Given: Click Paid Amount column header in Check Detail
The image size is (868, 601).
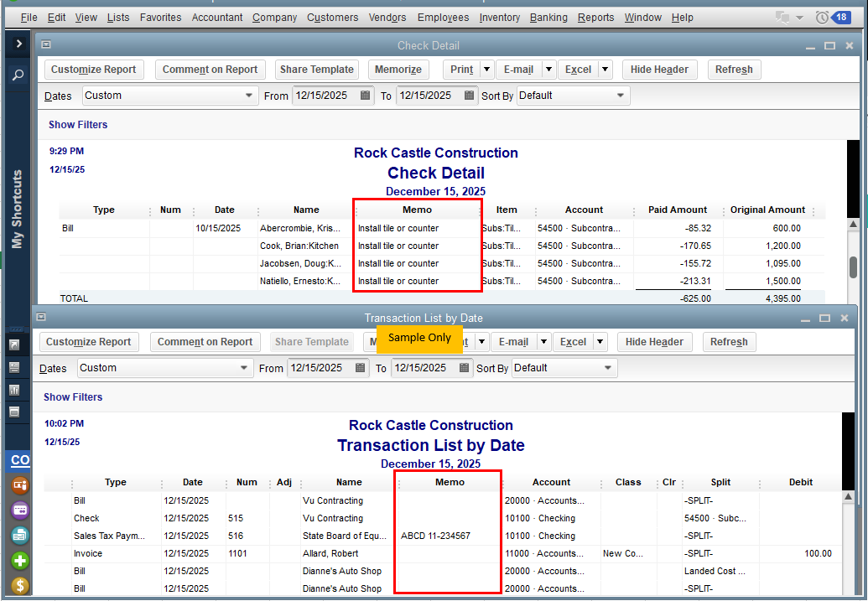Looking at the screenshot, I should click(x=678, y=210).
